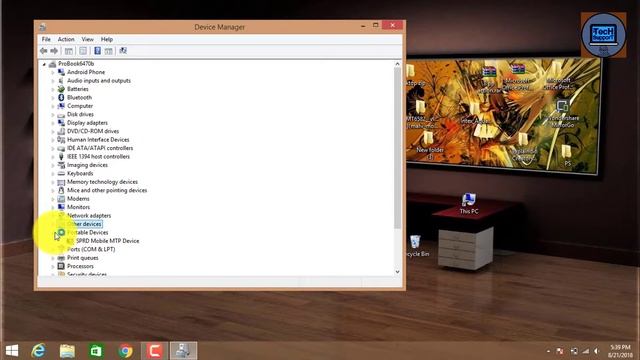Open the Recycle Bin desktop icon
Screen dimensions: 640x360
416,246
